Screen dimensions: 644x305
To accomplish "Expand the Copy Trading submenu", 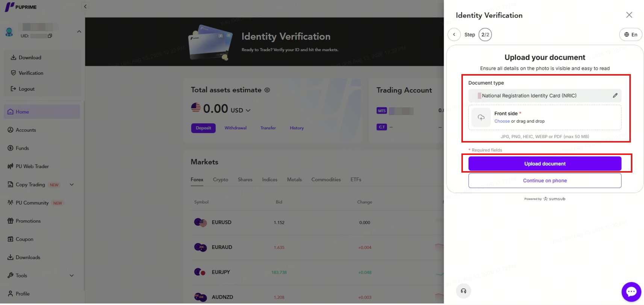I will click(x=72, y=185).
